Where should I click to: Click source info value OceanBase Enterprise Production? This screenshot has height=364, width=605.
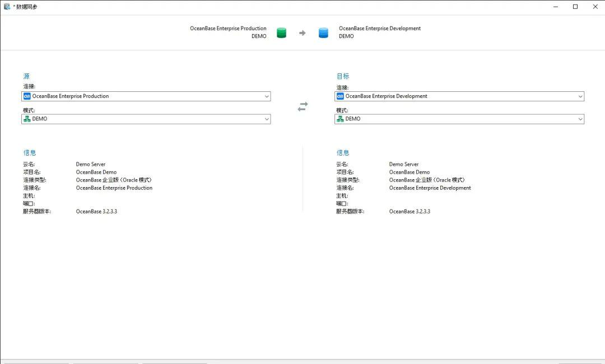point(114,188)
